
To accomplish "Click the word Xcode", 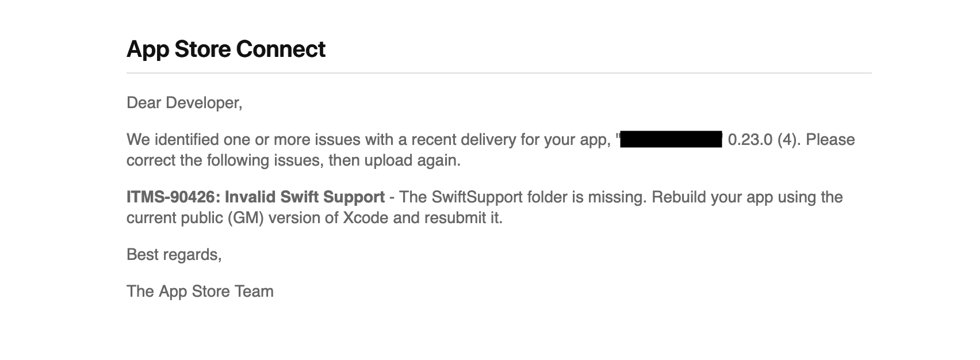I will (365, 219).
